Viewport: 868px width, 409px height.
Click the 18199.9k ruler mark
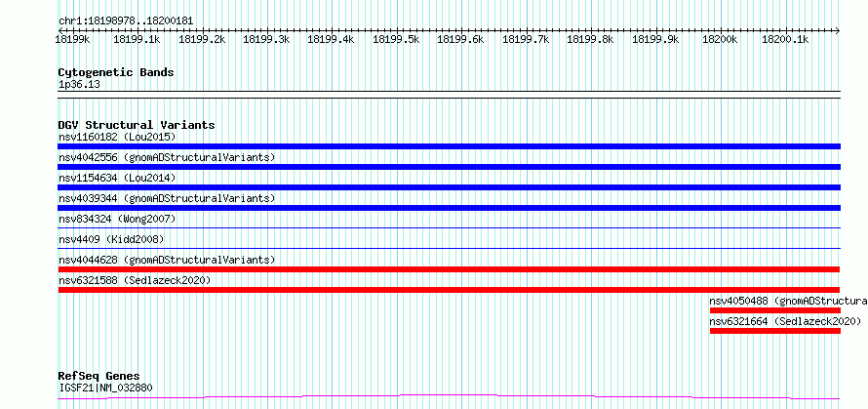tap(656, 39)
